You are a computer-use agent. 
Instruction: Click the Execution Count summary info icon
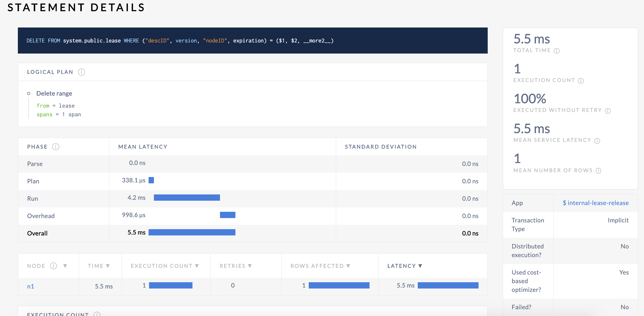(x=581, y=81)
